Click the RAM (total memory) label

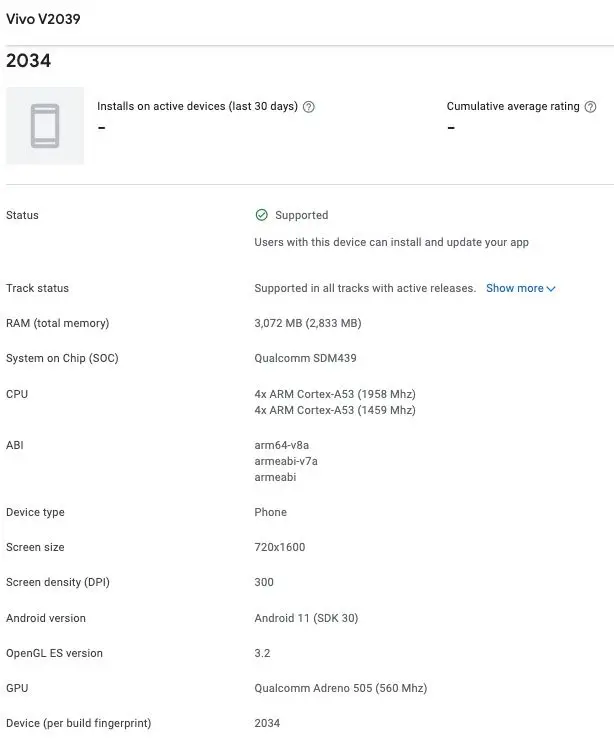(x=58, y=324)
